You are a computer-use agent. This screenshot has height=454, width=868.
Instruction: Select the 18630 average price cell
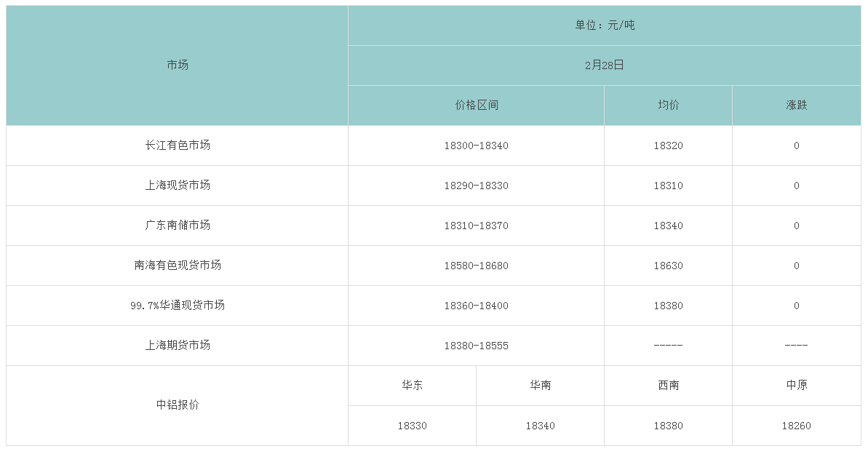668,266
